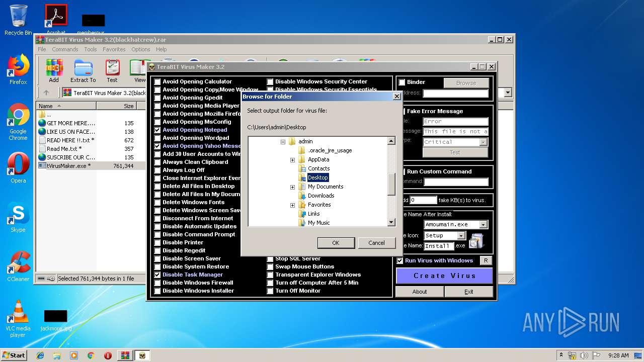Click the Name column header in WinRAR
Viewport: 644px width, 362px height.
66,106
